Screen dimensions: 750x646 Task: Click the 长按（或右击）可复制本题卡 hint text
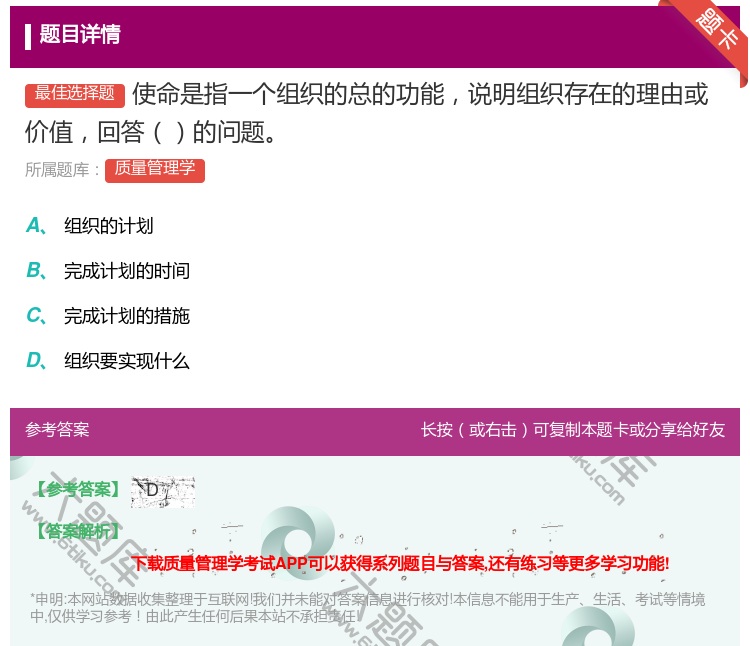(573, 429)
